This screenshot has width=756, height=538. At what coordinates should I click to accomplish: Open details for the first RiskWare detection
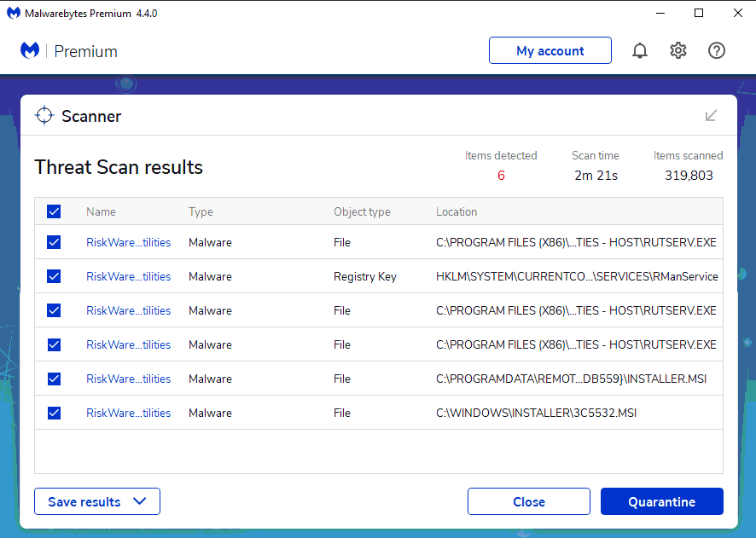128,242
